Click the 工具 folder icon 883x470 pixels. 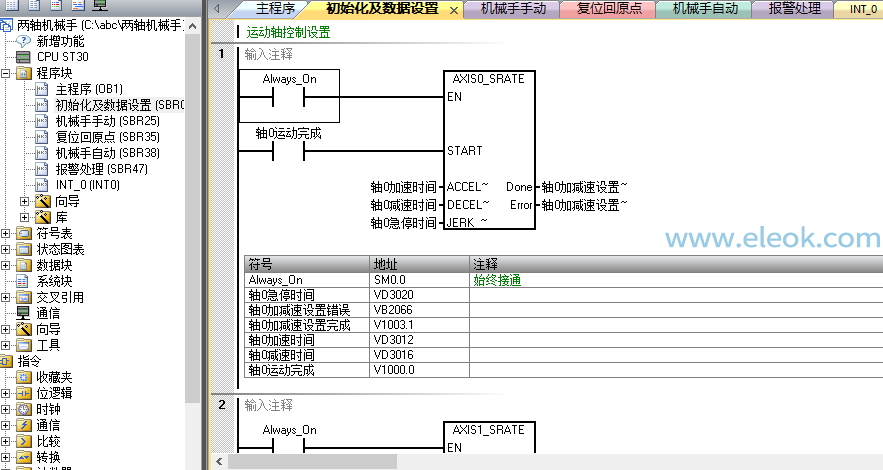click(x=24, y=345)
